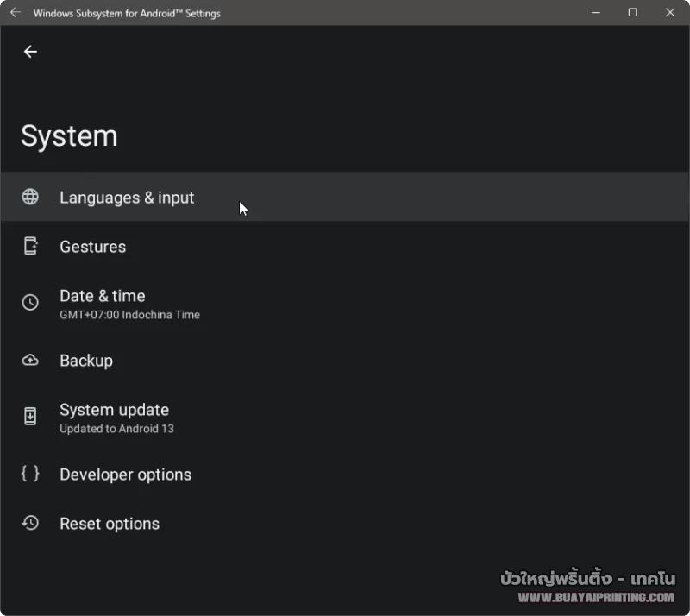Image resolution: width=690 pixels, height=616 pixels.
Task: Click the clock icon for Date & time
Action: 30,303
